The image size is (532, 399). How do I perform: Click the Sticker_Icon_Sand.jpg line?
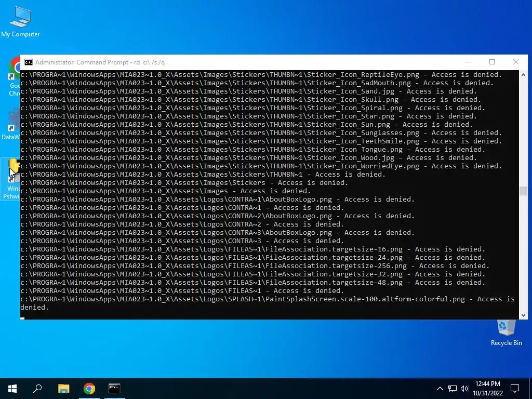click(x=249, y=91)
